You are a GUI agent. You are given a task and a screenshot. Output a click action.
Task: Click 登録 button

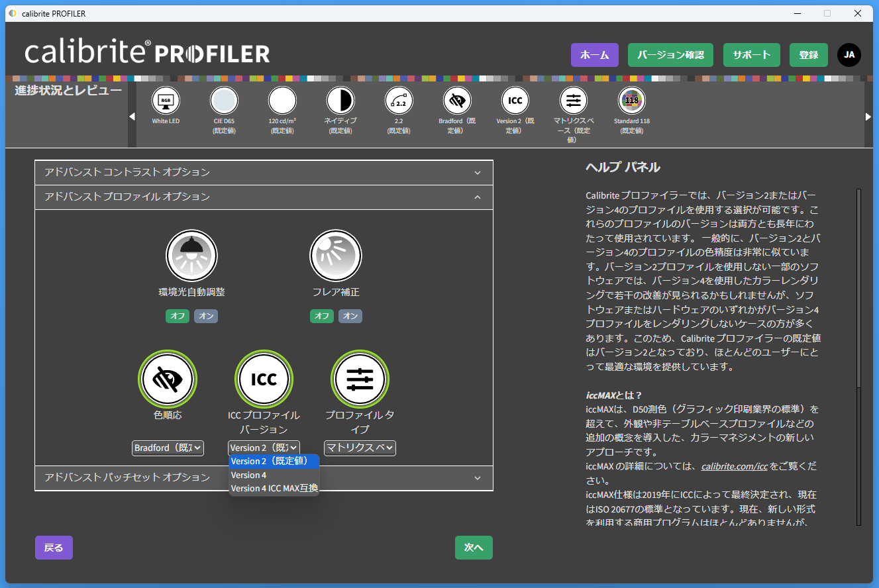809,55
